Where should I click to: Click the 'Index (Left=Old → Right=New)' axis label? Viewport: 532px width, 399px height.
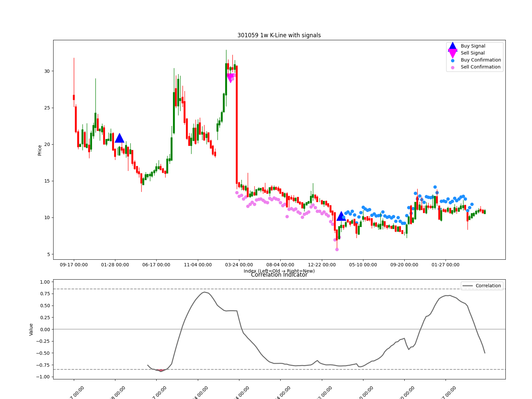[x=279, y=271]
